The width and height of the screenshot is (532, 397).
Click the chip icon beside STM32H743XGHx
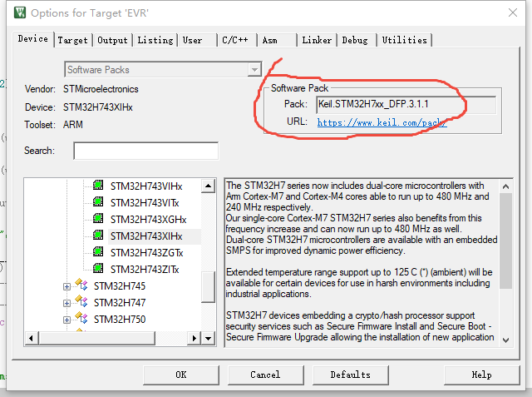pos(98,218)
